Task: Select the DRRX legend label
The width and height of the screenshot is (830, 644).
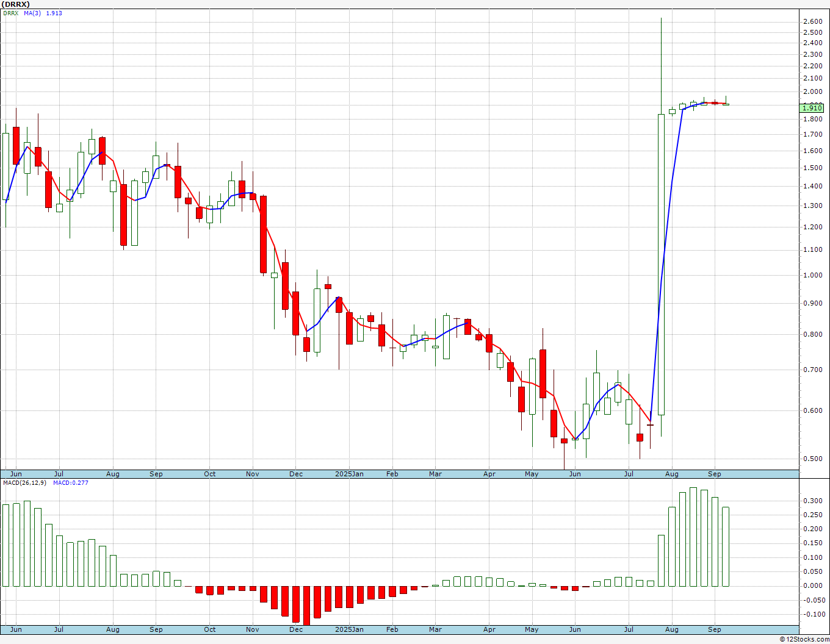Action: (10, 13)
